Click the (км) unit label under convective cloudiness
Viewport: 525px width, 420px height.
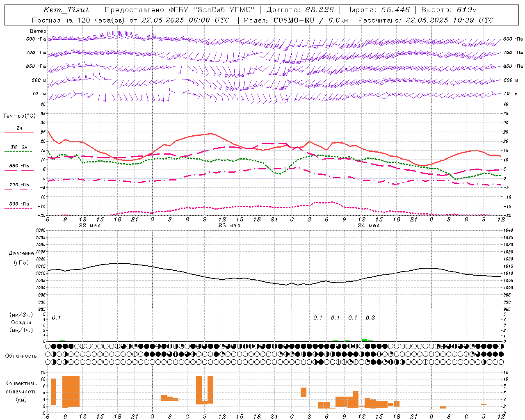pyautogui.click(x=21, y=399)
